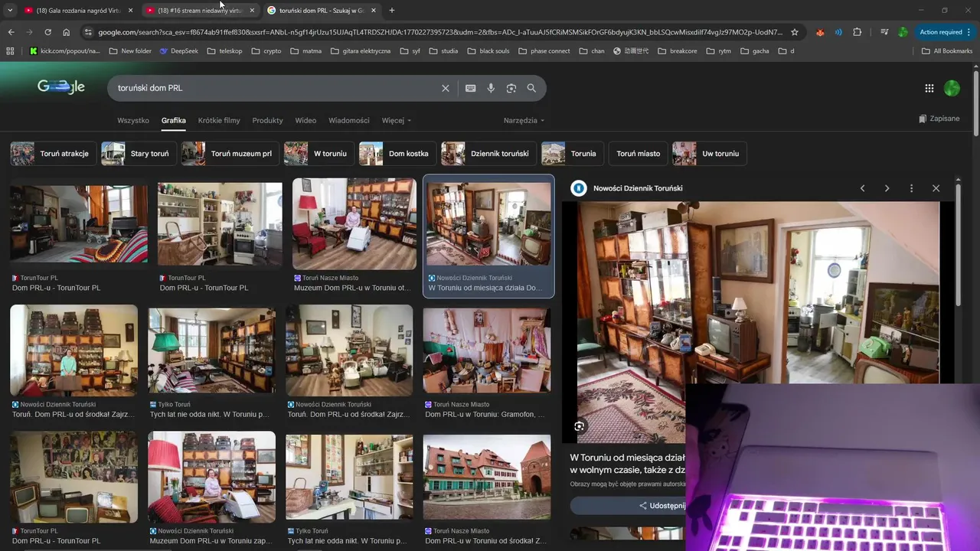Expand the Narzędzia tools dropdown
Image resolution: width=980 pixels, height=551 pixels.
pyautogui.click(x=524, y=120)
